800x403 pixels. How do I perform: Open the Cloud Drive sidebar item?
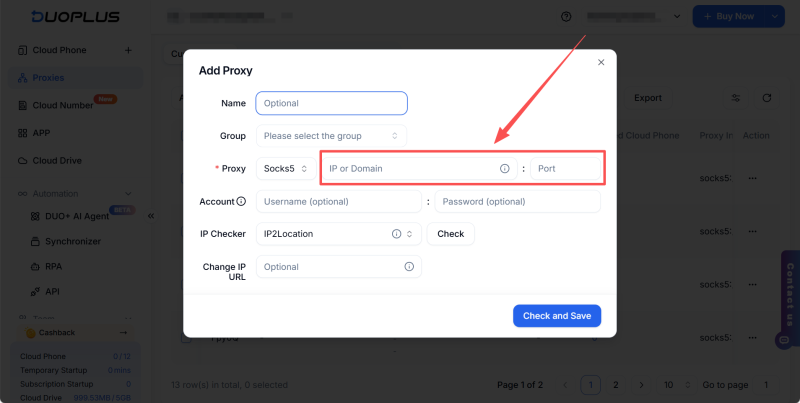pos(58,160)
